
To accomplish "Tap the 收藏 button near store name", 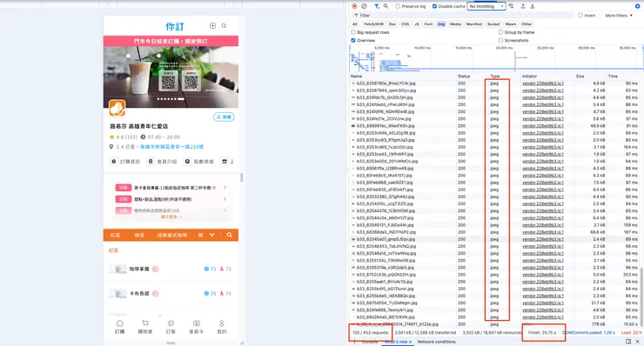I will click(x=224, y=117).
